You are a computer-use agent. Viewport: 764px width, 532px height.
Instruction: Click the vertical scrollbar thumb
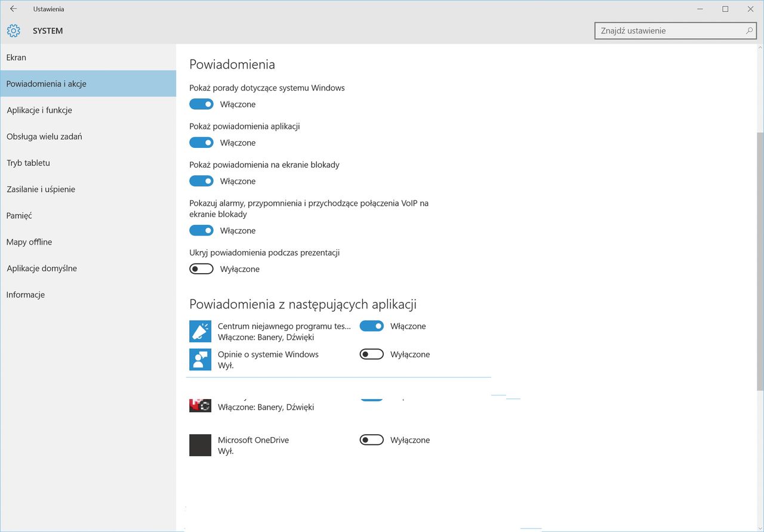(x=760, y=261)
